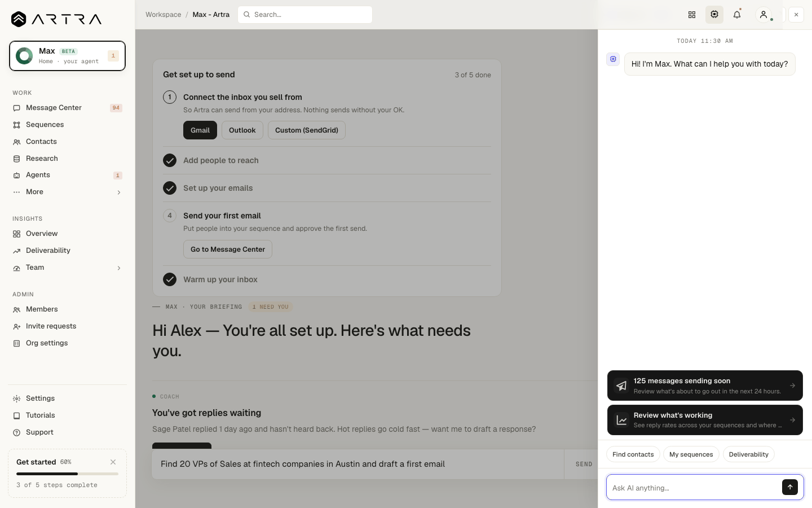The image size is (812, 508).
Task: Open Invite requests in the sidebar
Action: 67,326
